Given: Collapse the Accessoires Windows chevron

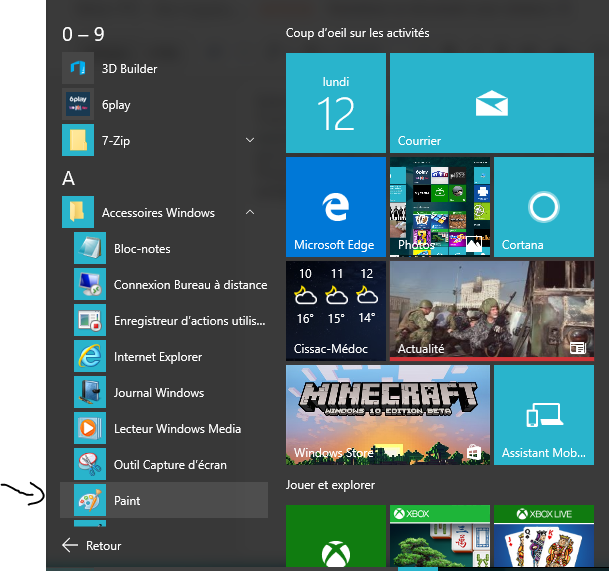Looking at the screenshot, I should click(250, 212).
